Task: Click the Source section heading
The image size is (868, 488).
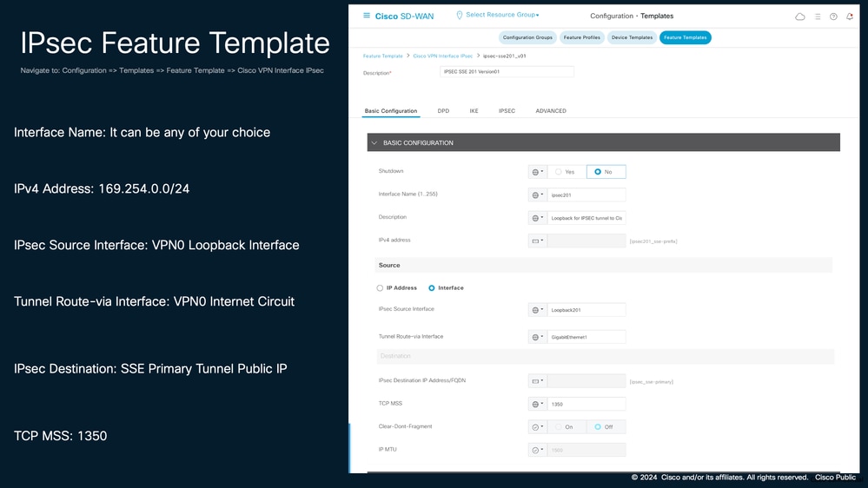Action: tap(389, 265)
